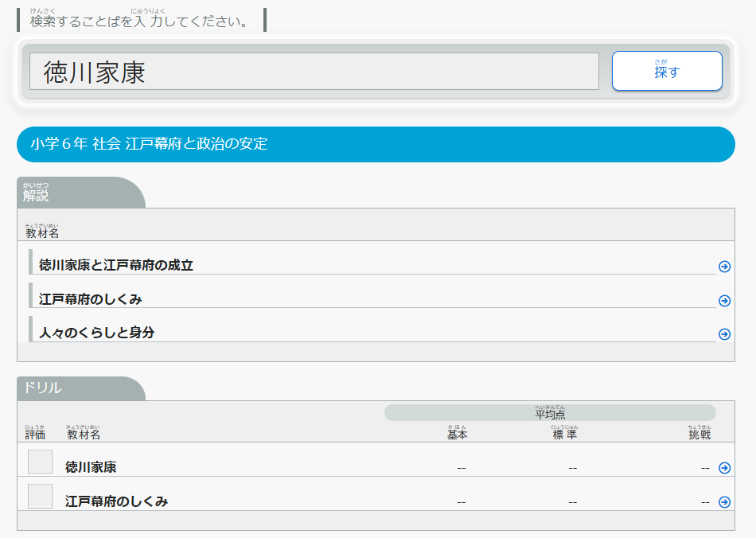Click the evaluation box for 江戸幕府のしくみ drill
This screenshot has width=756, height=538.
coord(40,497)
